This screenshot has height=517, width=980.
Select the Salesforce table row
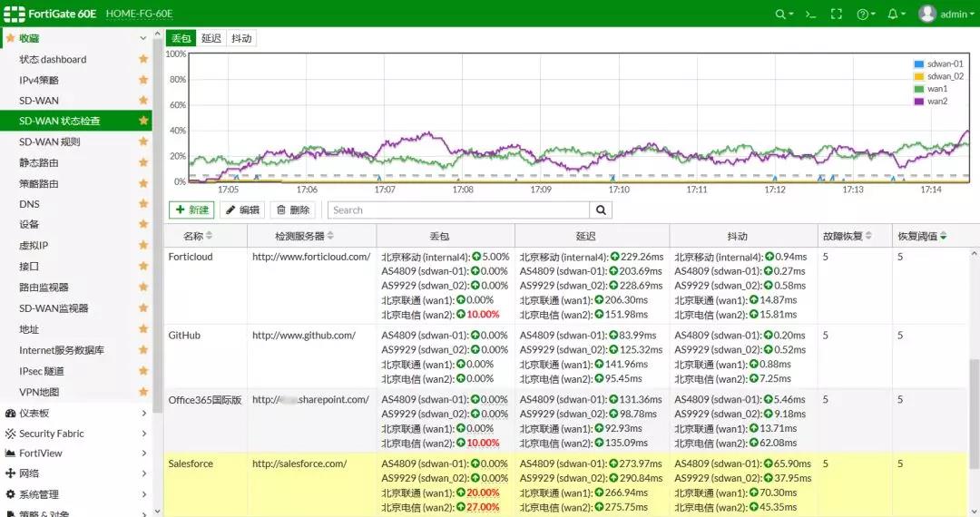(x=566, y=484)
